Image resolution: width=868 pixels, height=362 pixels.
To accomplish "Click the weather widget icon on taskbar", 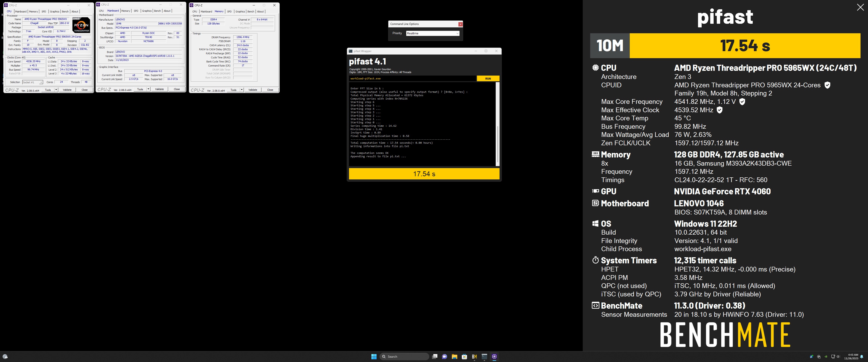I will point(5,357).
